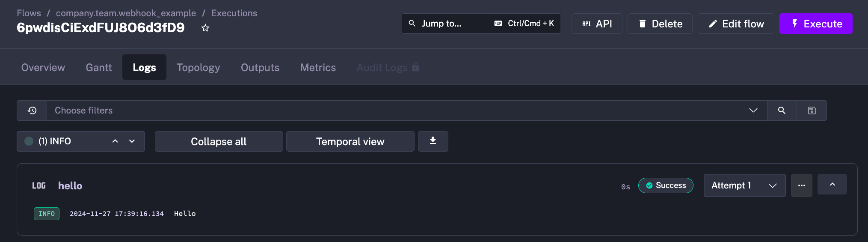
Task: Click Collapse all logs button
Action: 219,141
